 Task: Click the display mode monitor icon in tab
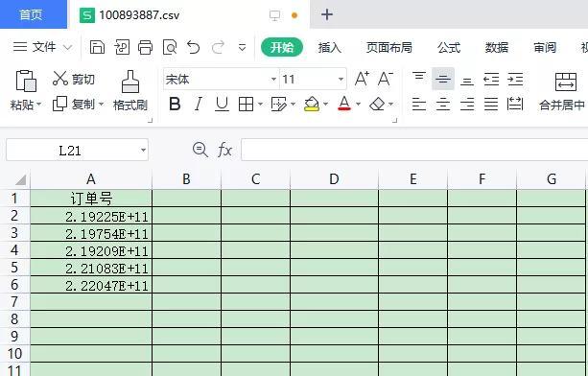pos(274,15)
